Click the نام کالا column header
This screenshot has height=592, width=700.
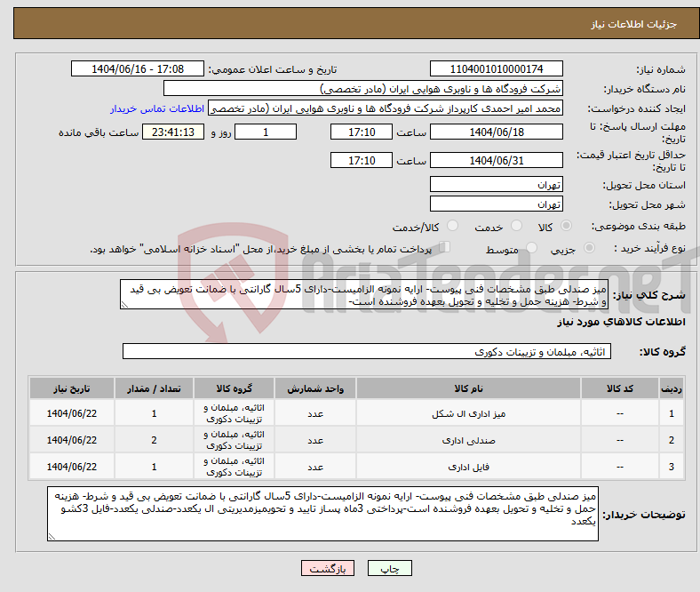pos(466,389)
